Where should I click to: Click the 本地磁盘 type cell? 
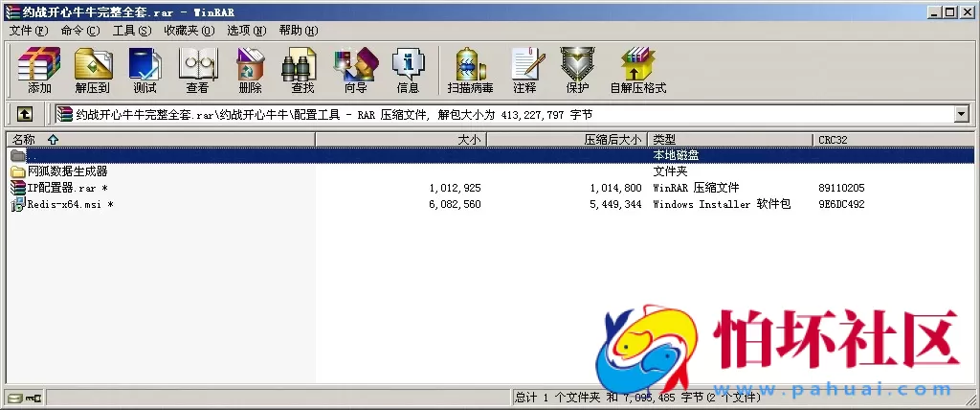coord(676,154)
